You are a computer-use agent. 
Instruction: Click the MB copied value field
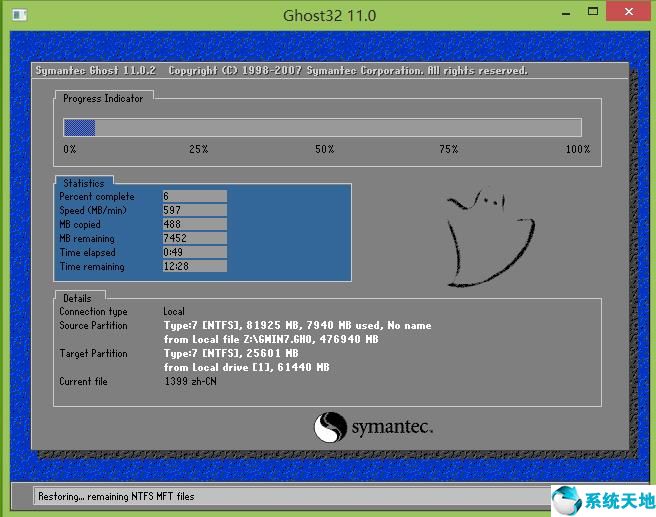click(x=194, y=225)
